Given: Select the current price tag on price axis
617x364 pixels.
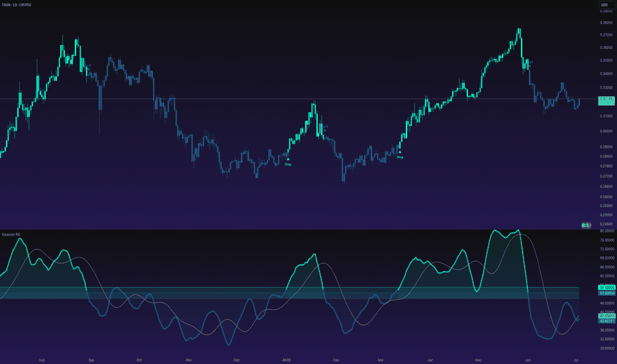Looking at the screenshot, I should pos(606,101).
